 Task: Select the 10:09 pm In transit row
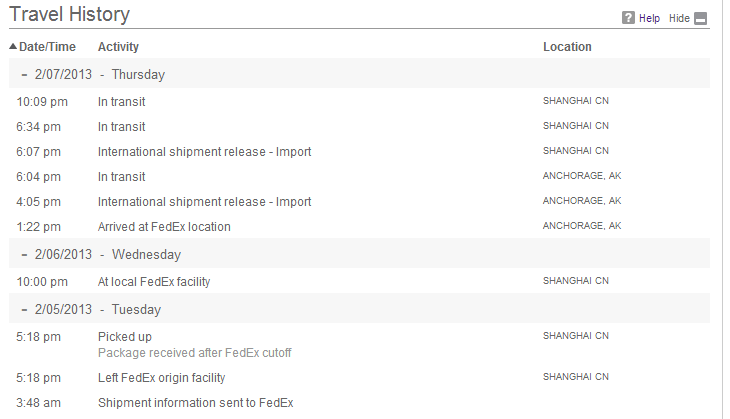point(359,101)
